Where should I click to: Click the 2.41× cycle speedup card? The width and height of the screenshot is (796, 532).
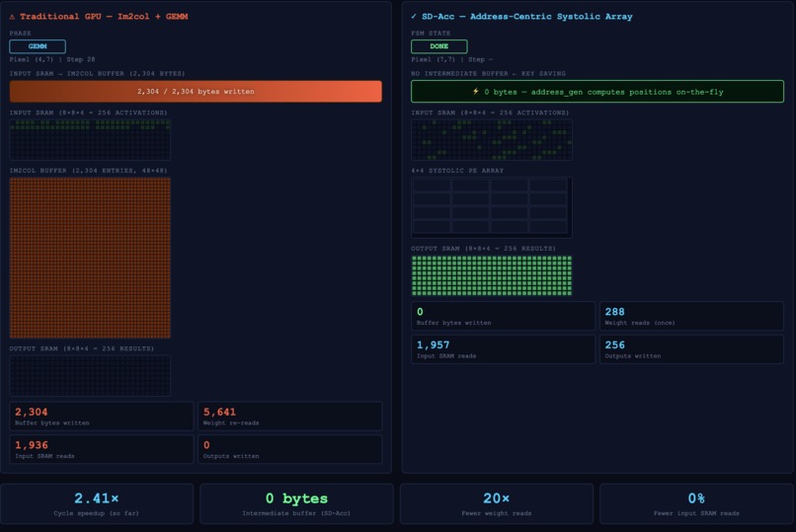tap(97, 503)
